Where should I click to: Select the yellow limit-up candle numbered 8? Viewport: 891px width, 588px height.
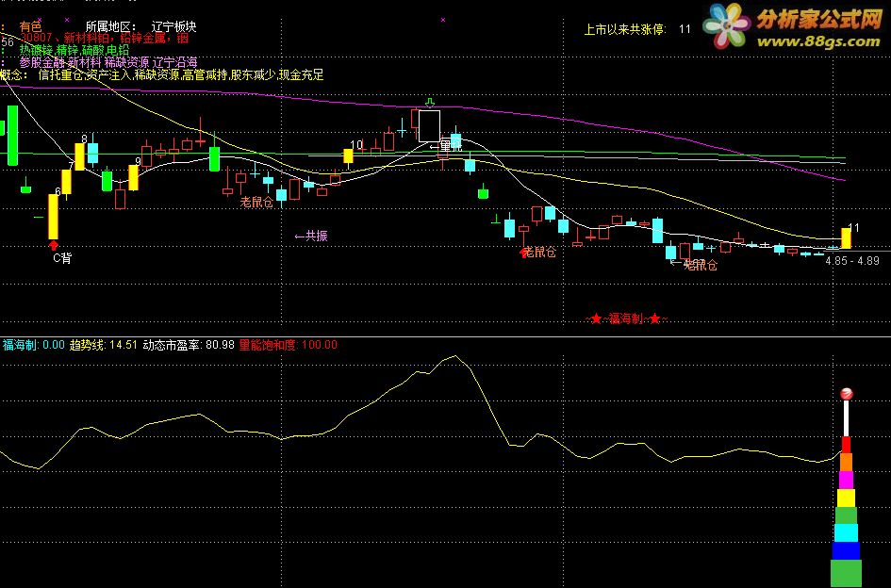pos(79,156)
